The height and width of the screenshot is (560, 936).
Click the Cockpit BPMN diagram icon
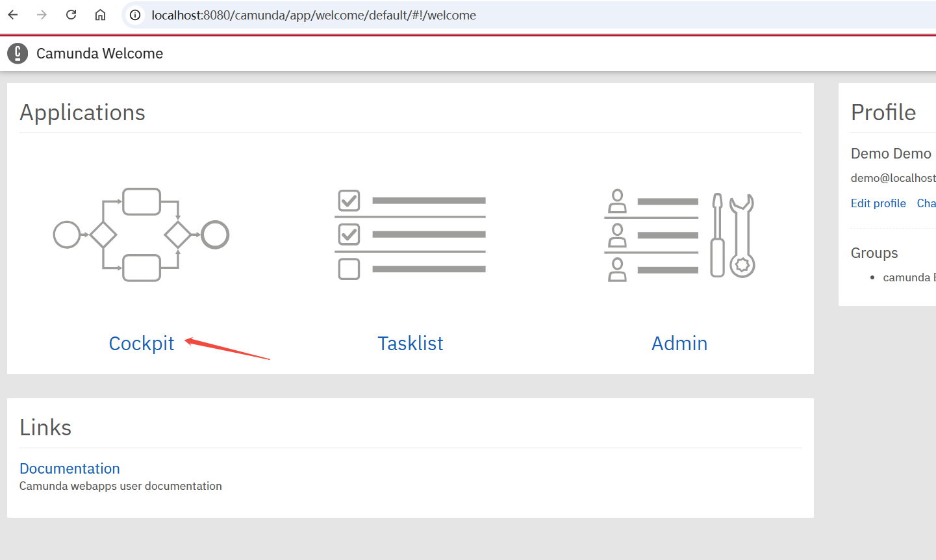coord(141,235)
